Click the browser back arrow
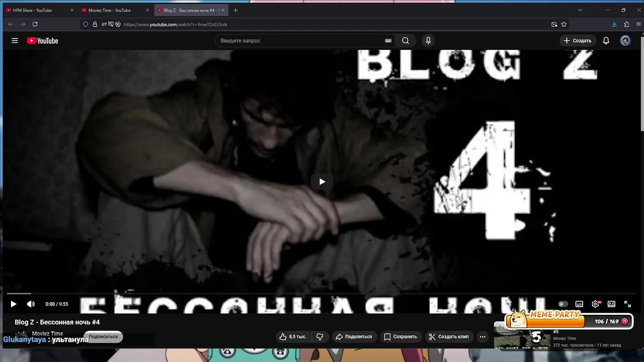 (11, 24)
